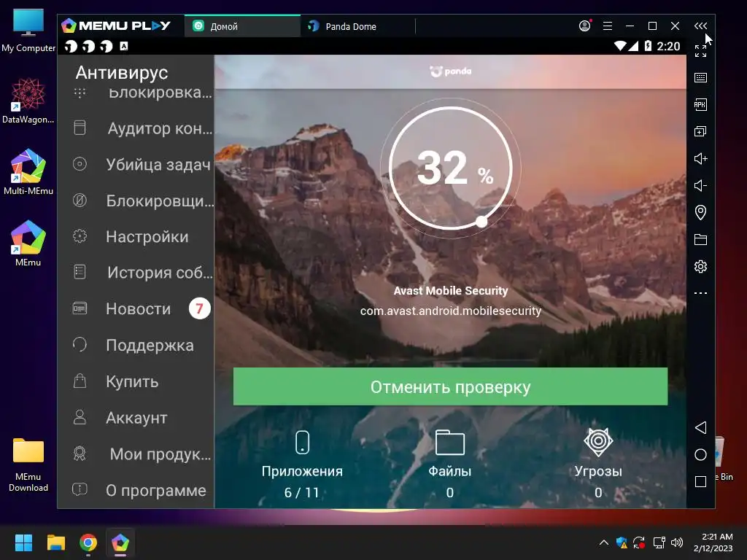Screen dimensions: 747x560
Task: Open Аккаунт in the side menu
Action: 136,418
